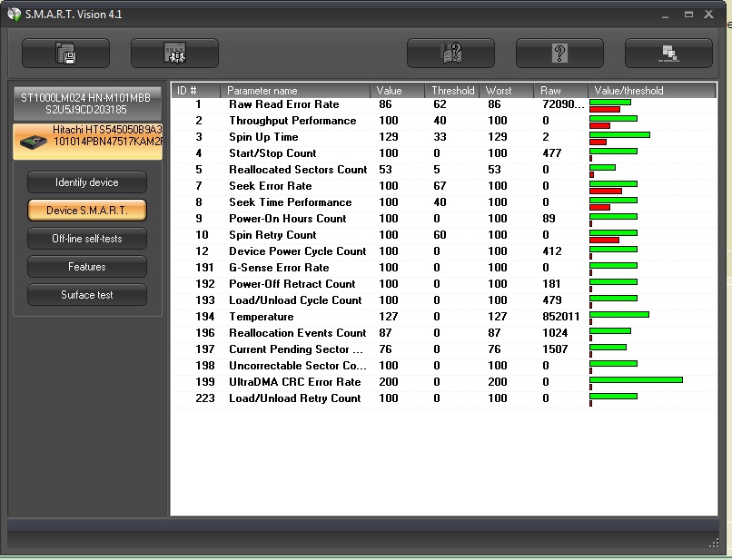This screenshot has width=732, height=560.
Task: Click the save report toolbar icon
Action: click(65, 54)
